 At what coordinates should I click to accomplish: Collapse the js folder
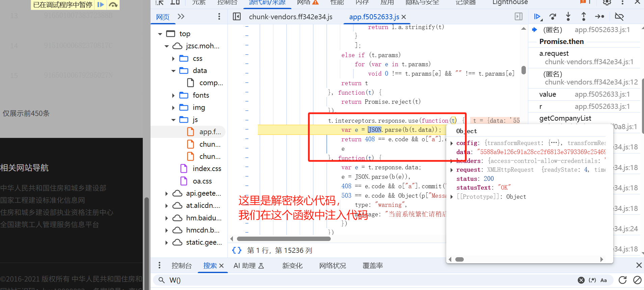(173, 120)
